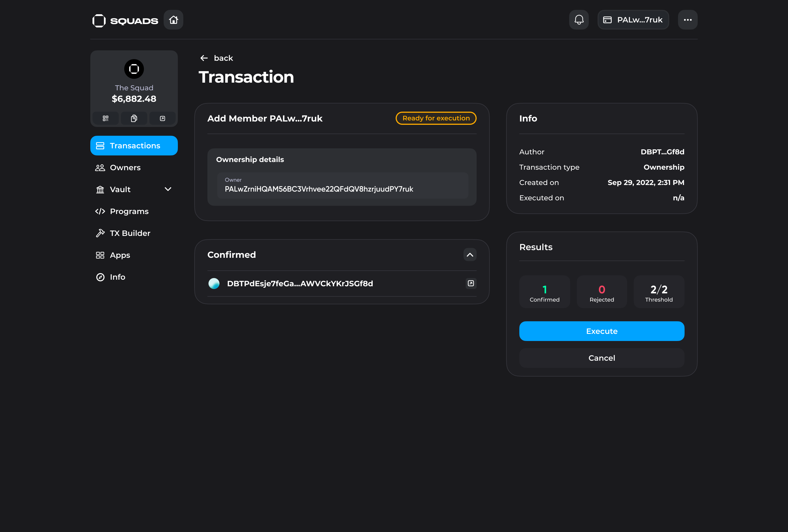
Task: Click the confirmer's gradient avatar
Action: [x=214, y=284]
